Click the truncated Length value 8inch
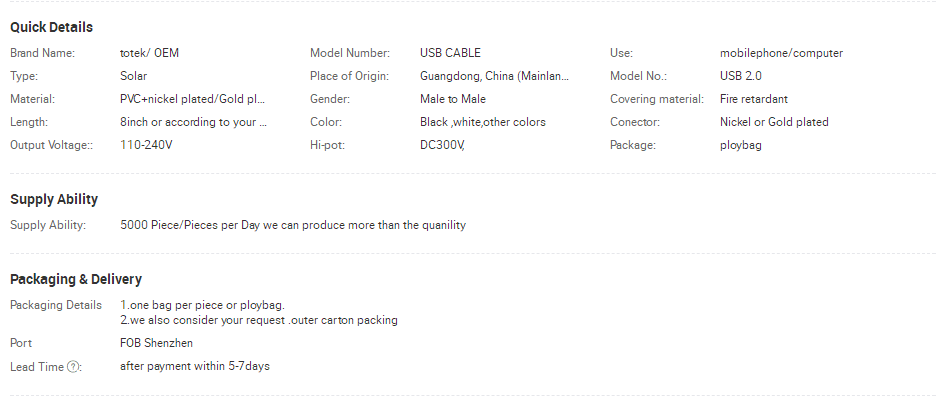This screenshot has width=938, height=401. coord(193,122)
